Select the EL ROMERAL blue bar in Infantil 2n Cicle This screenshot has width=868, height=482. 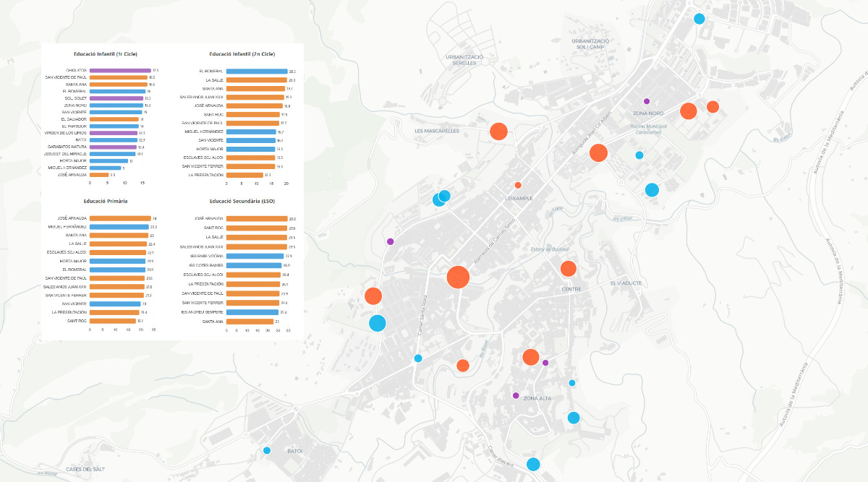tap(257, 72)
